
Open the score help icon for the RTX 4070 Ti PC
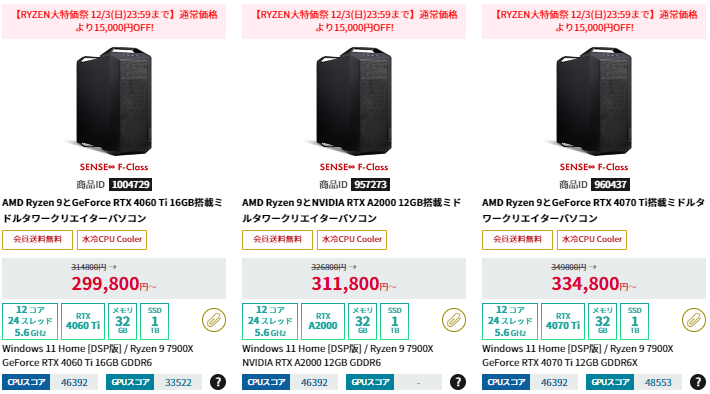click(698, 382)
